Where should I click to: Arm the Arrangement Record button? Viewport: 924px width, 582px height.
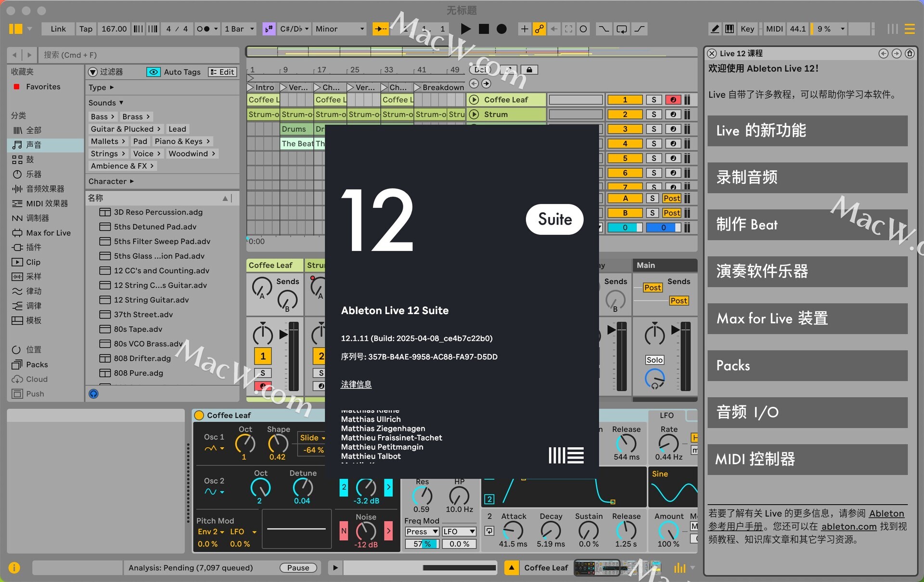tap(501, 29)
